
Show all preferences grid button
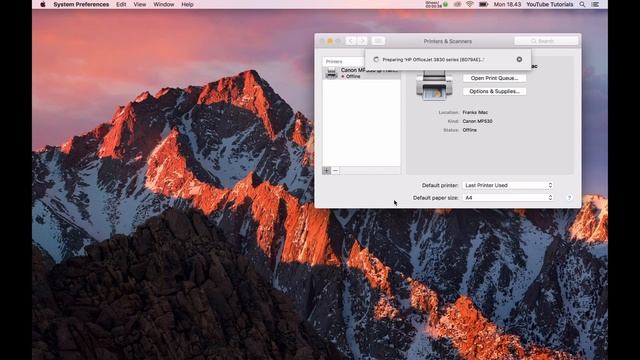[378, 41]
